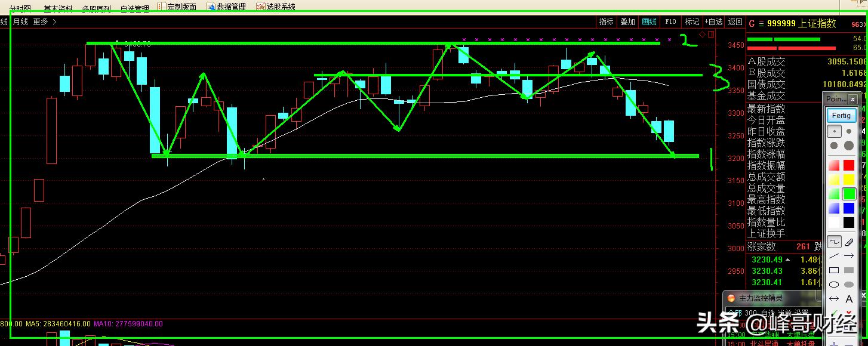The image size is (868, 346).
Task: Select the straight line tool
Action: (x=834, y=257)
